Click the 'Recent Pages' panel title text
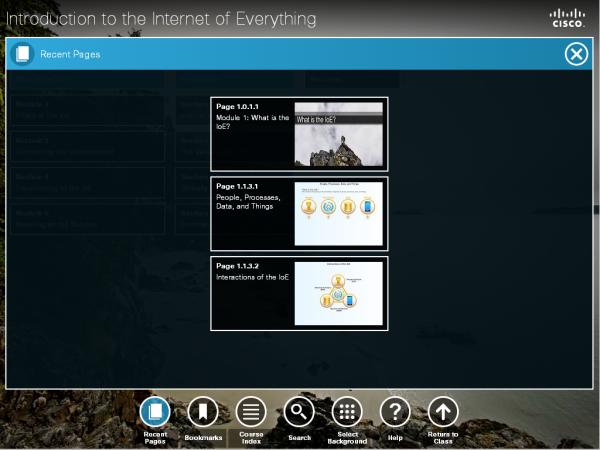Image resolution: width=600 pixels, height=450 pixels. pos(70,54)
